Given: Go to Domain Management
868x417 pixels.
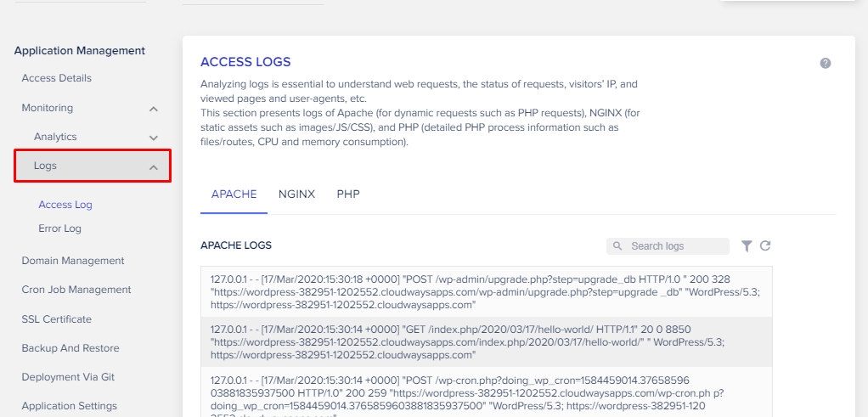Looking at the screenshot, I should point(73,261).
